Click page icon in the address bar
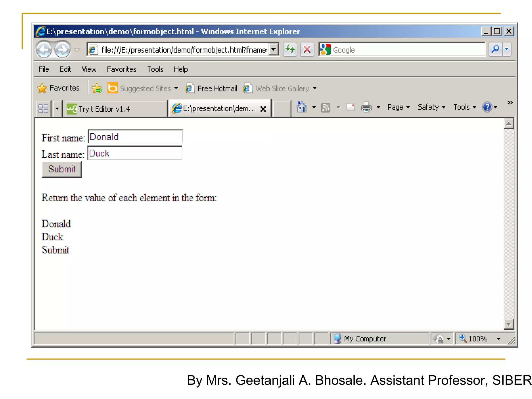The image size is (532, 399). (x=93, y=49)
